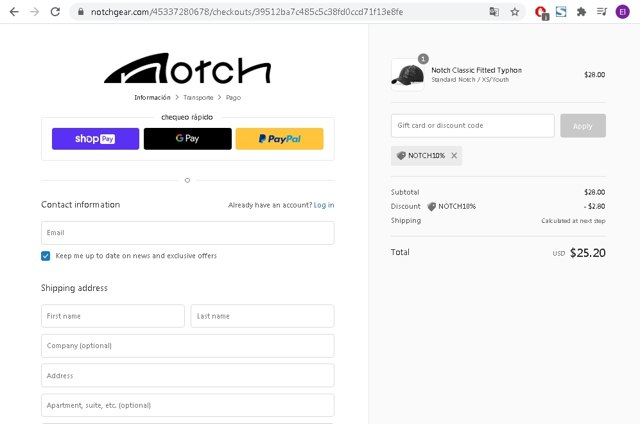Click the Notch logo
Viewport: 640px width, 424px height.
pos(187,68)
